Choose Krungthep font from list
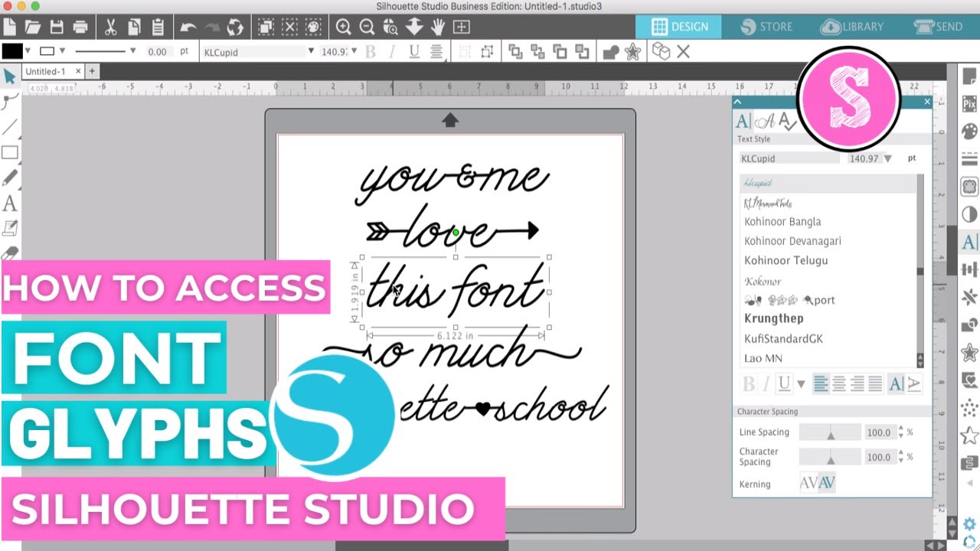The image size is (980, 551). tap(773, 318)
